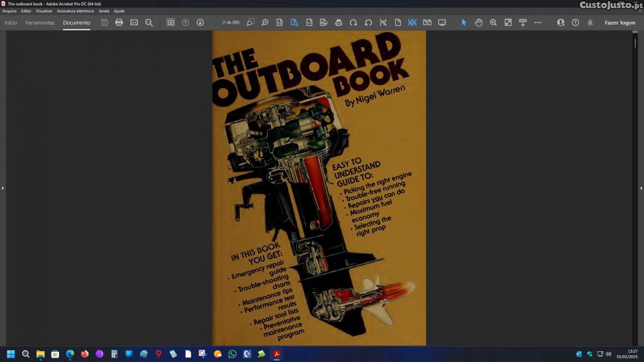Open the Help question mark icon
This screenshot has width=644, height=362.
click(x=575, y=23)
